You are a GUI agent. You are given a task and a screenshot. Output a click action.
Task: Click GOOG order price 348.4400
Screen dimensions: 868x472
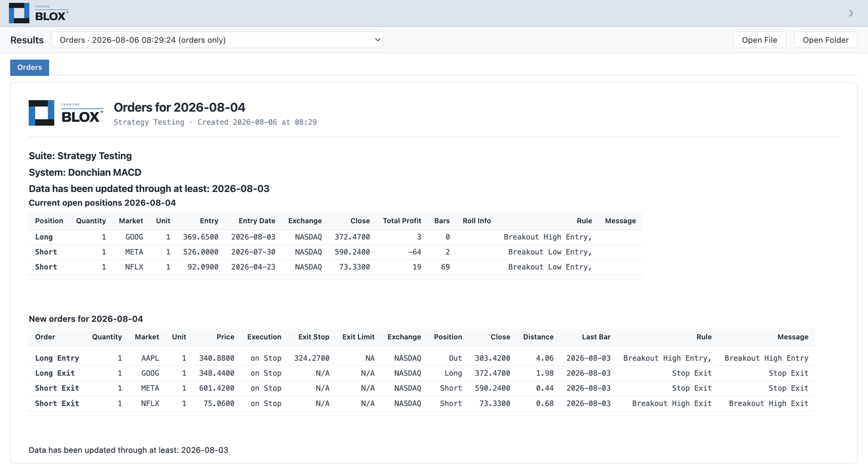tap(217, 374)
